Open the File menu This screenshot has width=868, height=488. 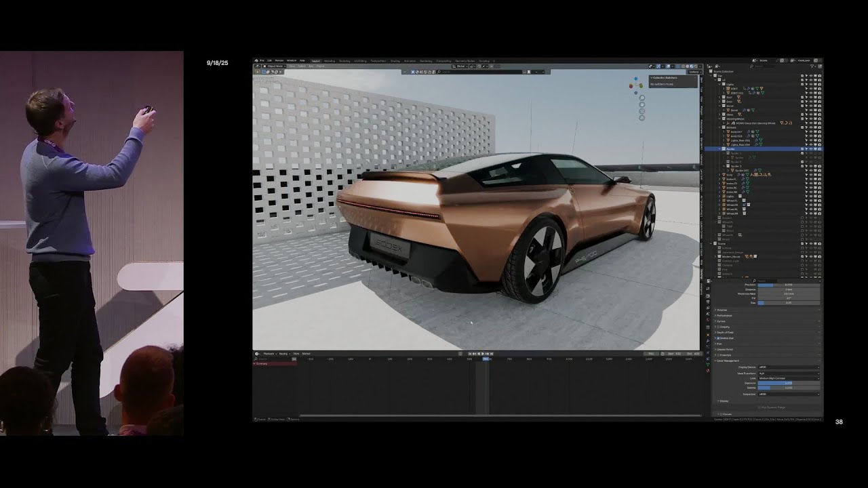tap(262, 61)
